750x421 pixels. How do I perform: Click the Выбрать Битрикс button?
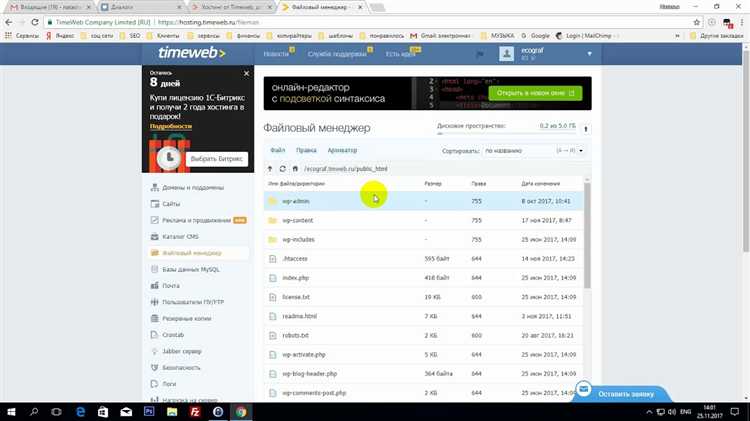tap(217, 159)
